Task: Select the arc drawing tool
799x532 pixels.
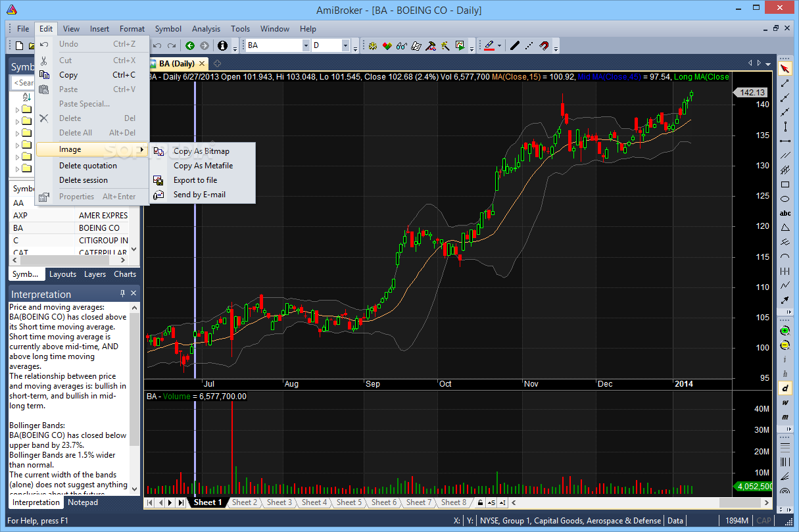Action: click(x=785, y=256)
